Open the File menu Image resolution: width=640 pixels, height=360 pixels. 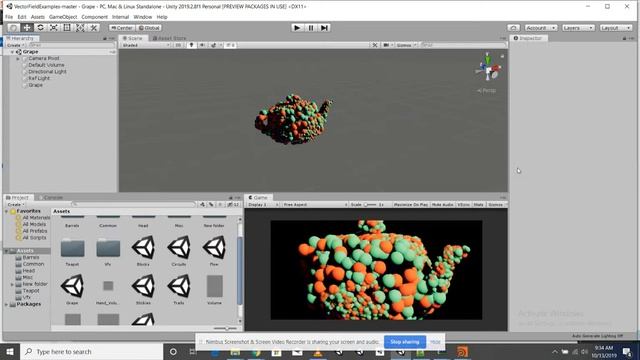click(9, 17)
